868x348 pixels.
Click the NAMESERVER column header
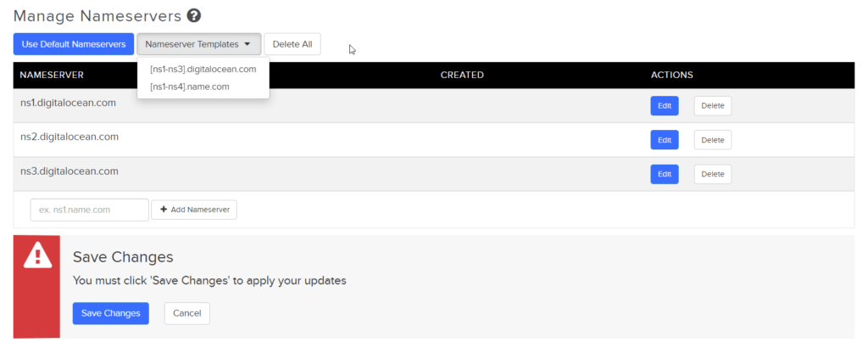click(50, 75)
